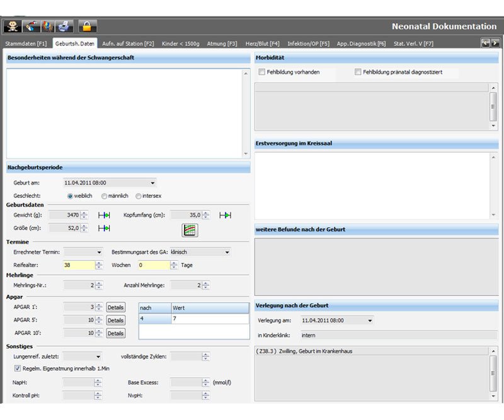Open the growth percentile chart icon
This screenshot has width=504, height=420.
[190, 230]
